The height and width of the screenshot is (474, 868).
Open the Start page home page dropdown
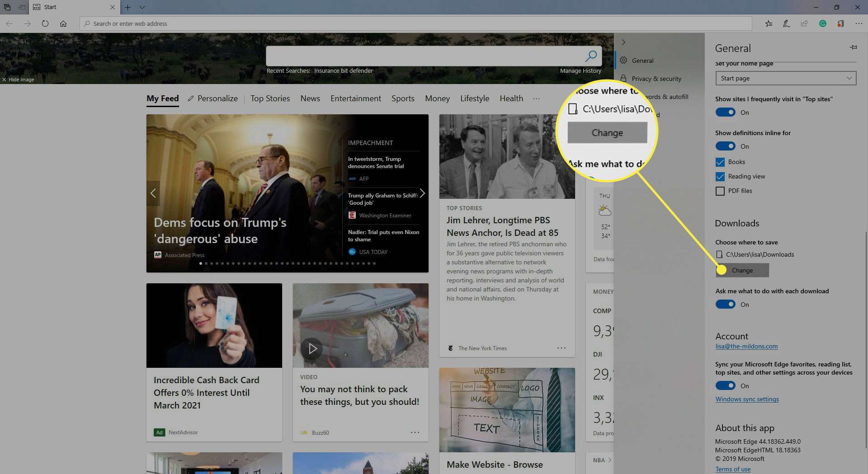(786, 78)
